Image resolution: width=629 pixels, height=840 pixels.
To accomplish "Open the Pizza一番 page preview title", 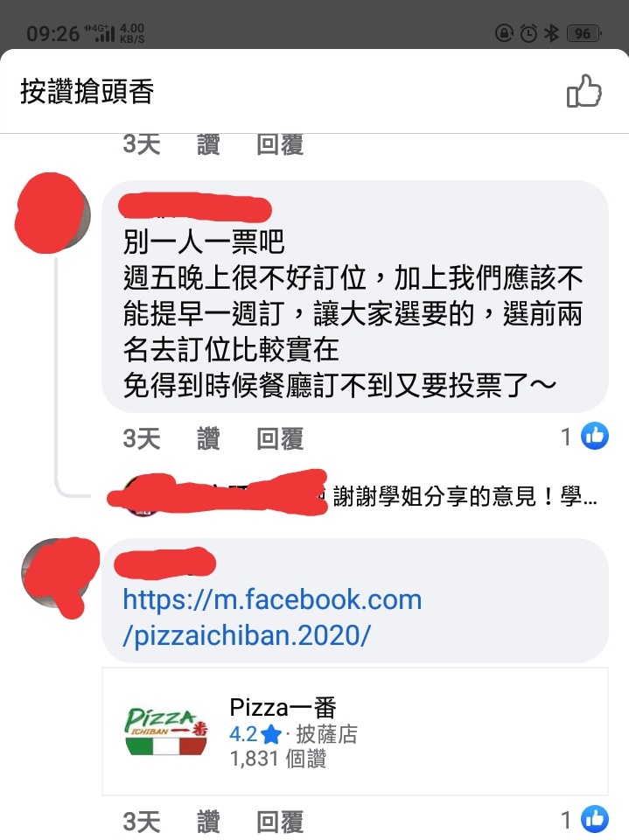I will tap(283, 707).
